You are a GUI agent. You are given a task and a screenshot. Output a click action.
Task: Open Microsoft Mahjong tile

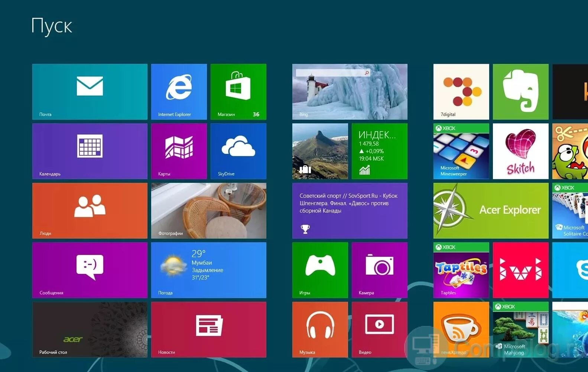(x=521, y=330)
